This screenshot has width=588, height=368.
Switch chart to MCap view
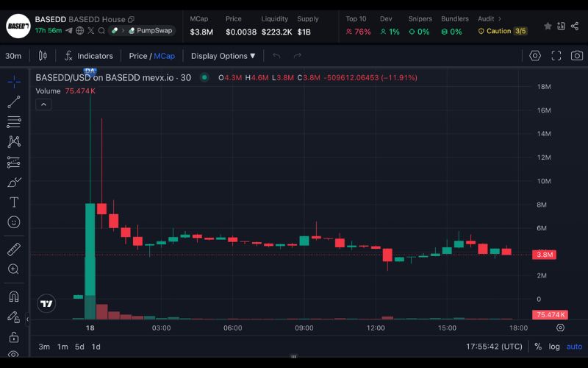164,56
